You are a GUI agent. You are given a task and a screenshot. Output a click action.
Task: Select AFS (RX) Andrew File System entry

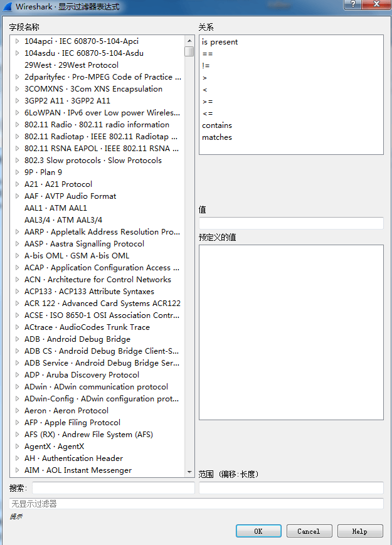[x=88, y=434]
